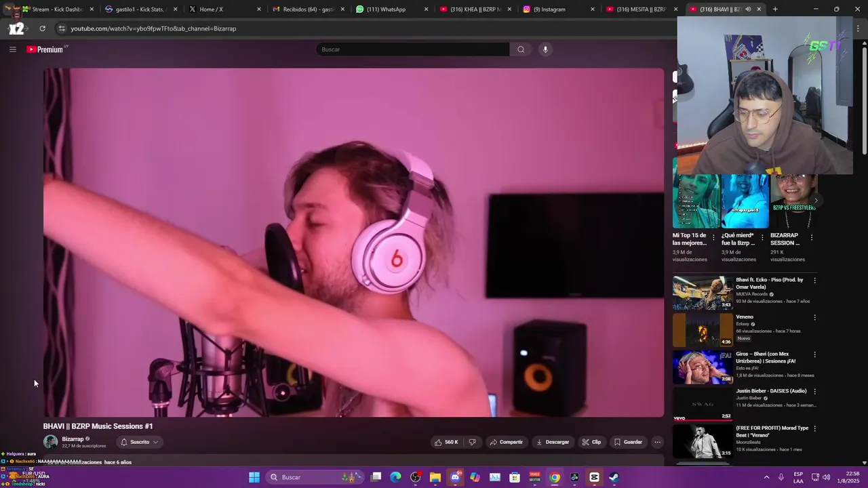Switch to the (316) MESITA || BZRP tab

tap(642, 9)
